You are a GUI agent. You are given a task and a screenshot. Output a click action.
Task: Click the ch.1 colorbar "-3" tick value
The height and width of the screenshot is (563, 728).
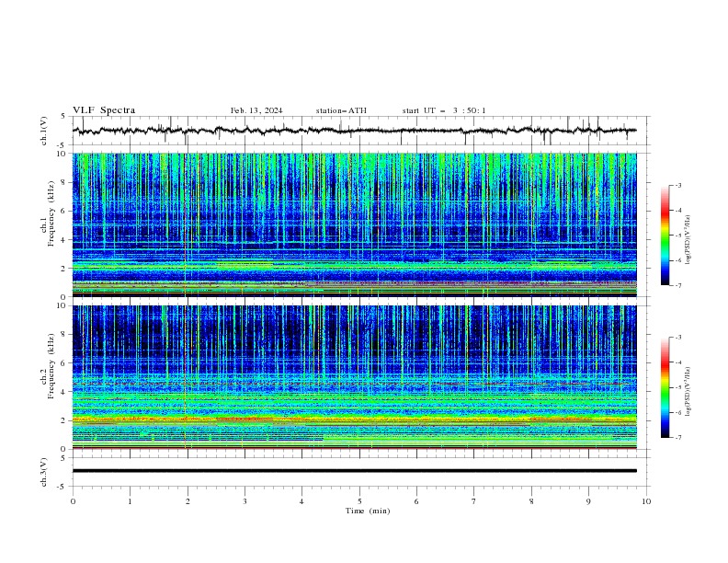678,185
